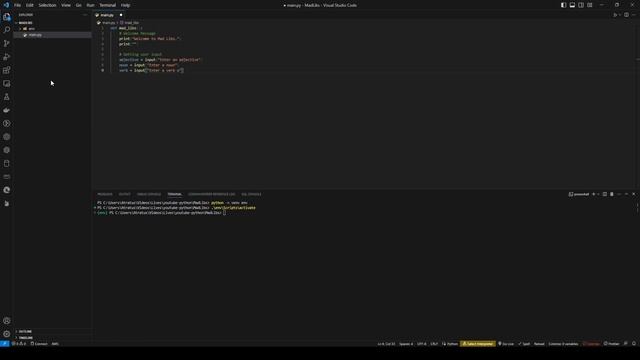This screenshot has height=360, width=640.
Task: Click the Run Python File play button
Action: pyautogui.click(x=615, y=15)
